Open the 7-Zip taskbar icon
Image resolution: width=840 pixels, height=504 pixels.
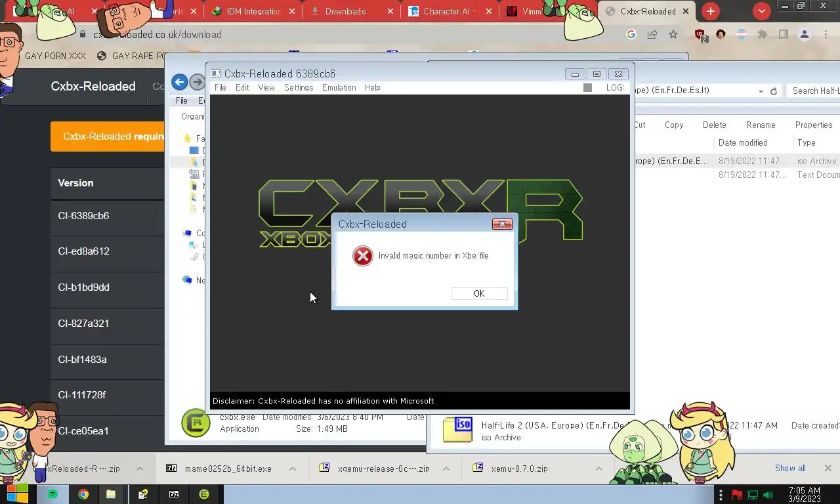(x=174, y=494)
